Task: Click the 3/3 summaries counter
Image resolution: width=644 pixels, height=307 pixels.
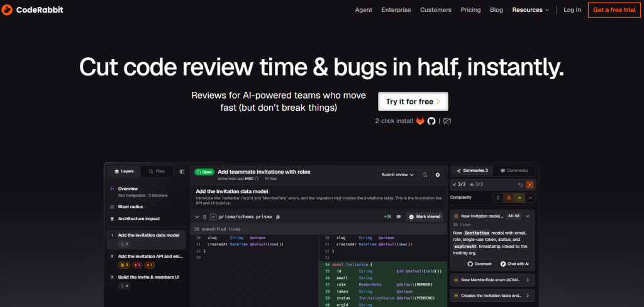Action: tap(460, 185)
